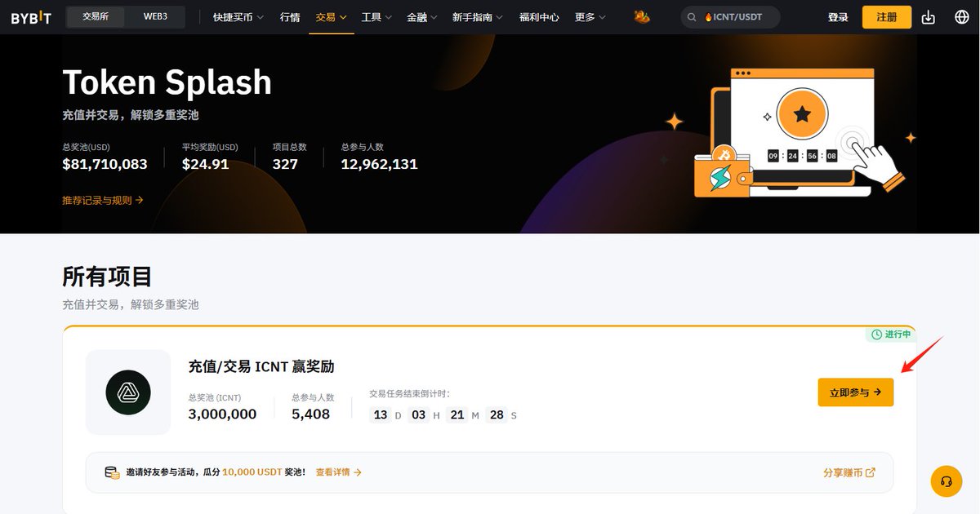This screenshot has height=514, width=980.
Task: Expand the 新手指南 dropdown menu
Action: [478, 17]
